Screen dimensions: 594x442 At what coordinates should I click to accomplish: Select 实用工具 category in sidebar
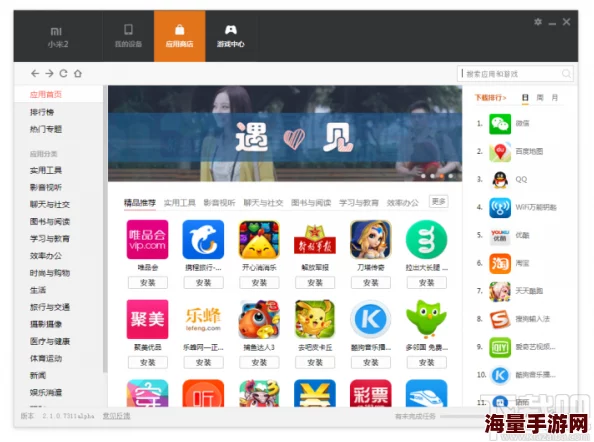click(46, 170)
